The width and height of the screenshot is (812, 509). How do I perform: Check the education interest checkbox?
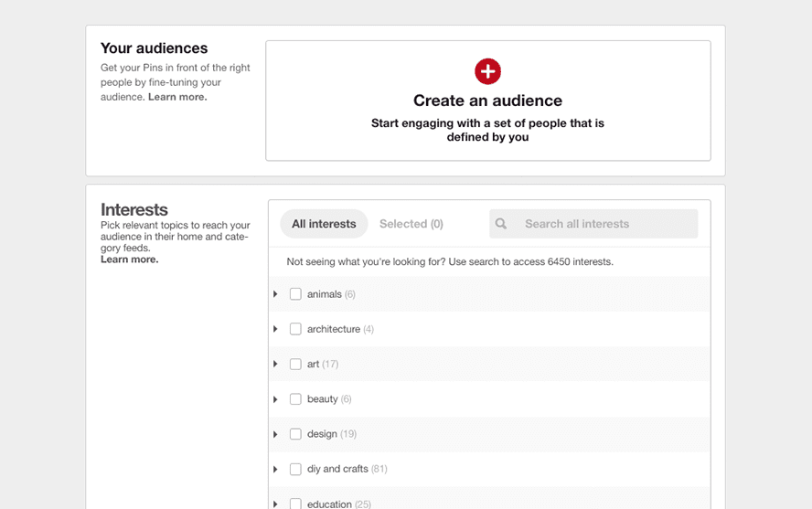(x=295, y=504)
